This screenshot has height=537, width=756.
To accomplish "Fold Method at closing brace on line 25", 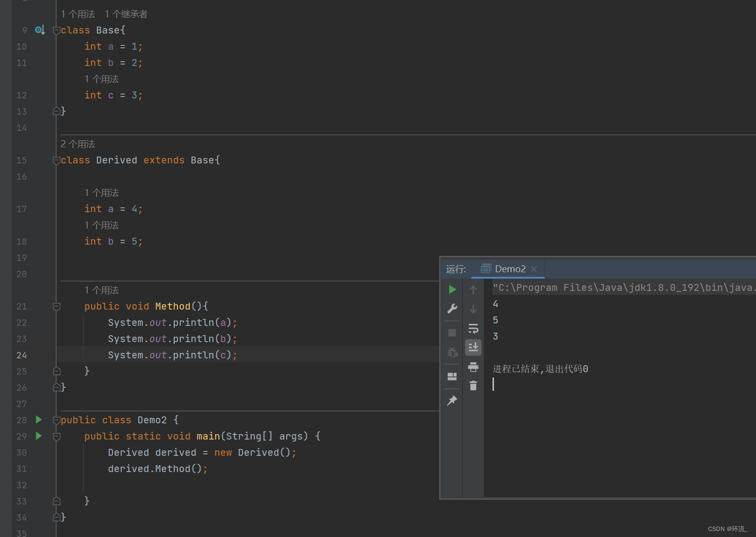I will (57, 371).
